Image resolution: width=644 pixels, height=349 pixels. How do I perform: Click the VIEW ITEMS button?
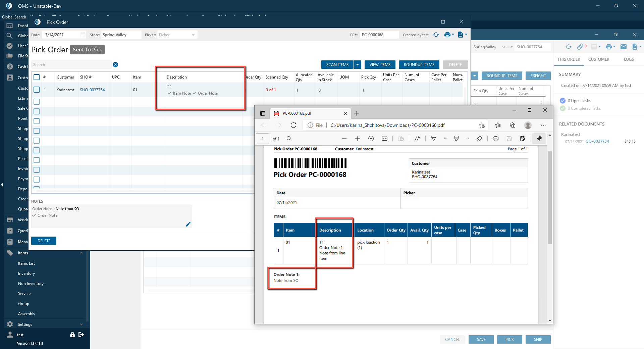[380, 65]
